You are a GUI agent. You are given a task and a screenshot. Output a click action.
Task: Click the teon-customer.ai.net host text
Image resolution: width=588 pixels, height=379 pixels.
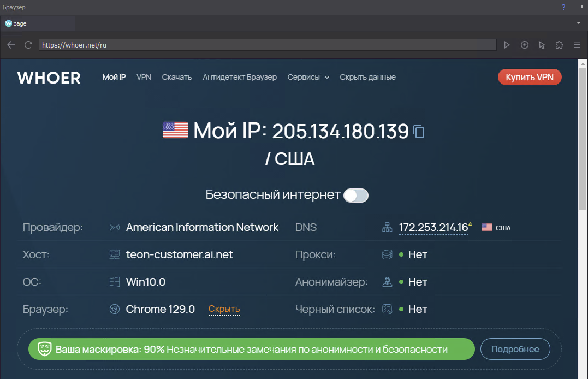(x=179, y=254)
